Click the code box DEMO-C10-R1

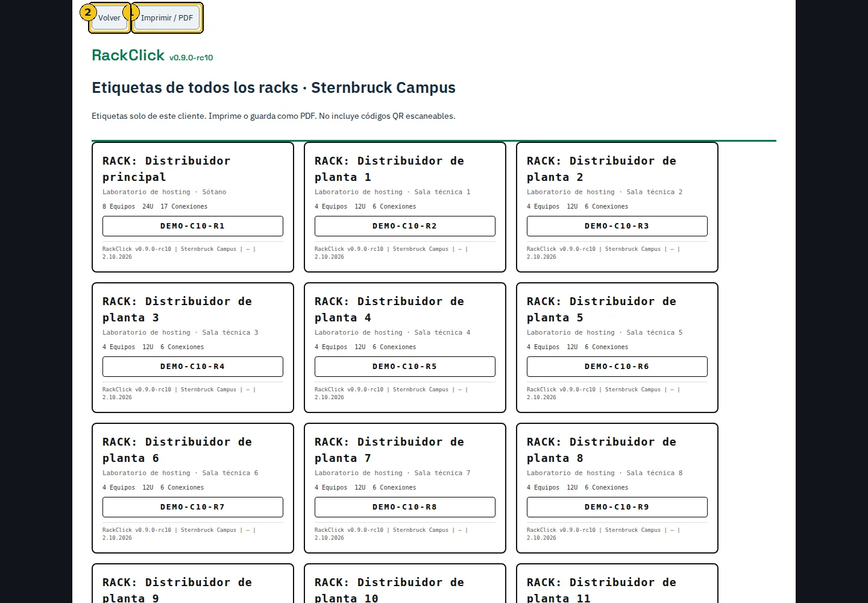coord(193,226)
